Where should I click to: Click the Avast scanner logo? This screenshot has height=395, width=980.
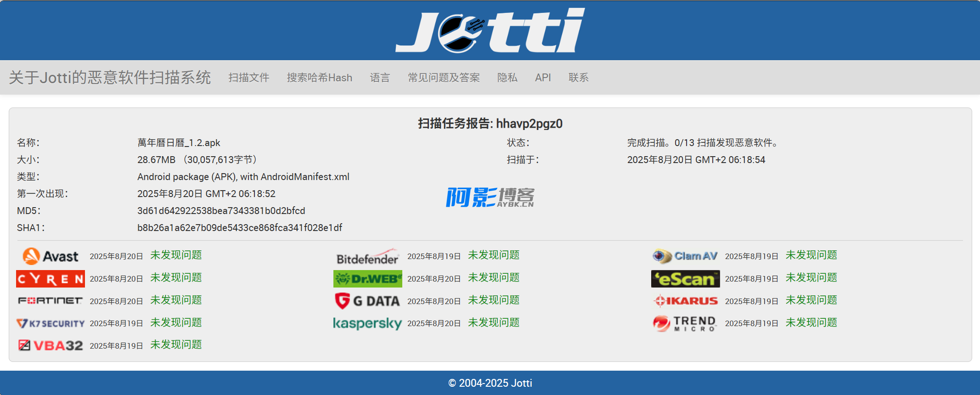[x=51, y=256]
